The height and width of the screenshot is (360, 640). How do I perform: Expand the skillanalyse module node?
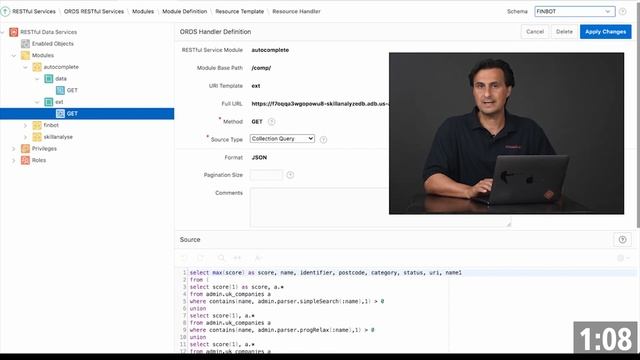click(26, 137)
